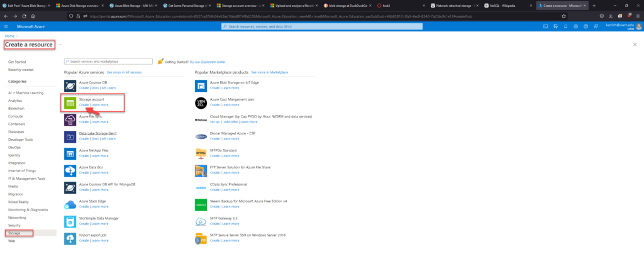Bookmark this page with the star icon

point(564,16)
